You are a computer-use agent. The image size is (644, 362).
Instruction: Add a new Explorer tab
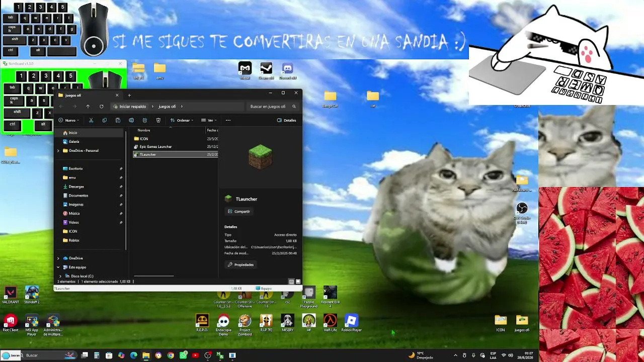(x=129, y=95)
